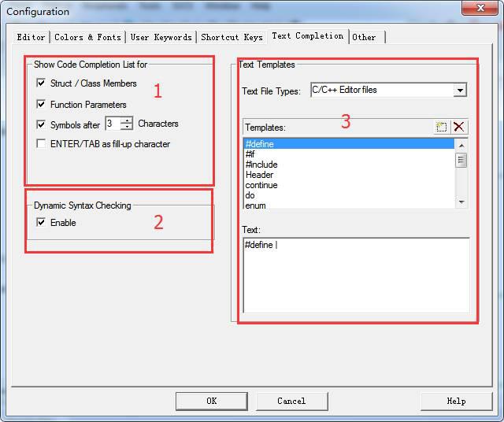This screenshot has height=422, width=504.
Task: Increase the Symbols after character count
Action: coord(128,120)
